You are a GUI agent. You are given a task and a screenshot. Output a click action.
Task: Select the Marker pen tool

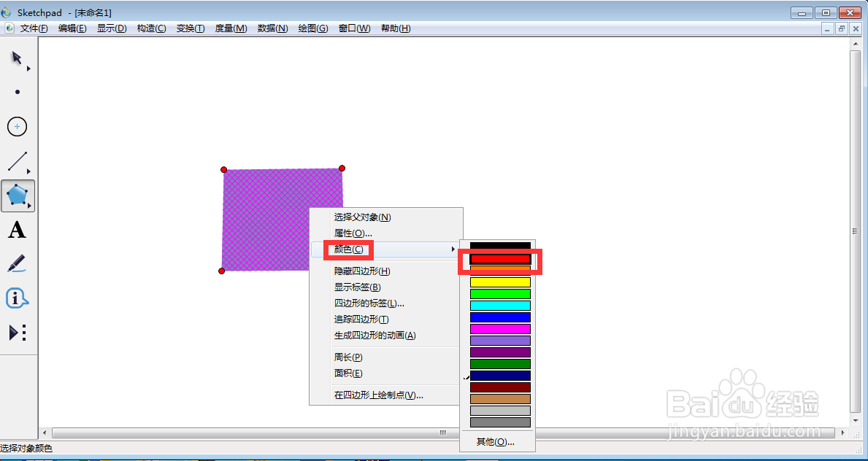click(18, 264)
